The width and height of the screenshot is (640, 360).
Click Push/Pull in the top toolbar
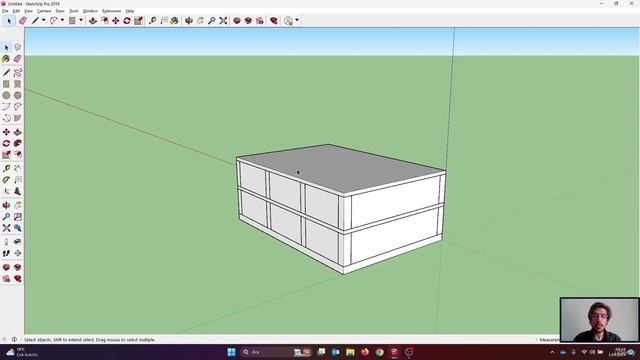pyautogui.click(x=93, y=20)
